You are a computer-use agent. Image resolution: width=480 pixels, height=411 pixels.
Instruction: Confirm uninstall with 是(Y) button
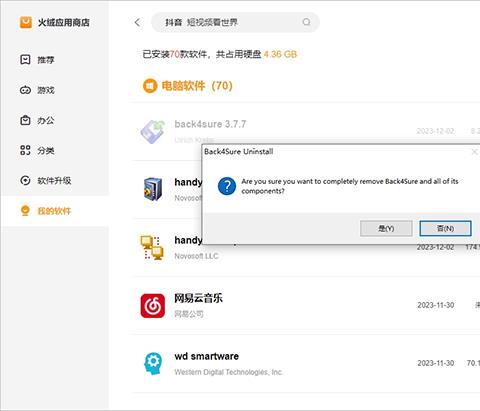point(386,228)
